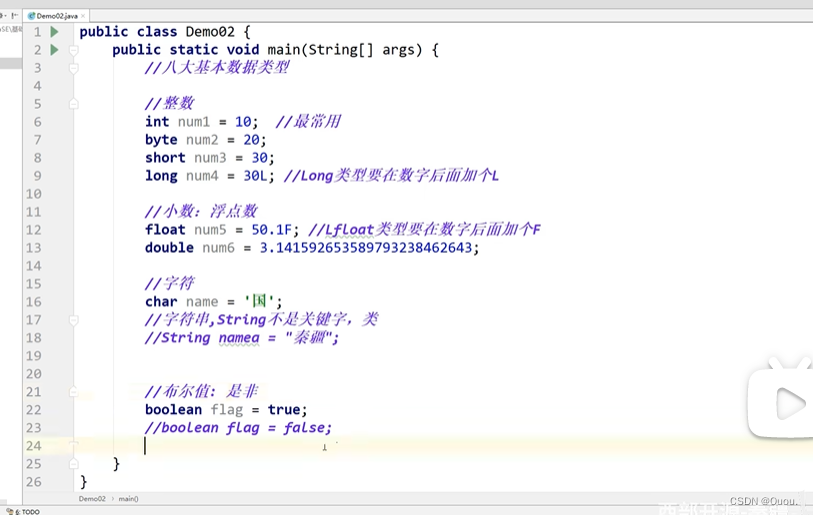
Task: Click line number 19 in the gutter
Action: [34, 356]
